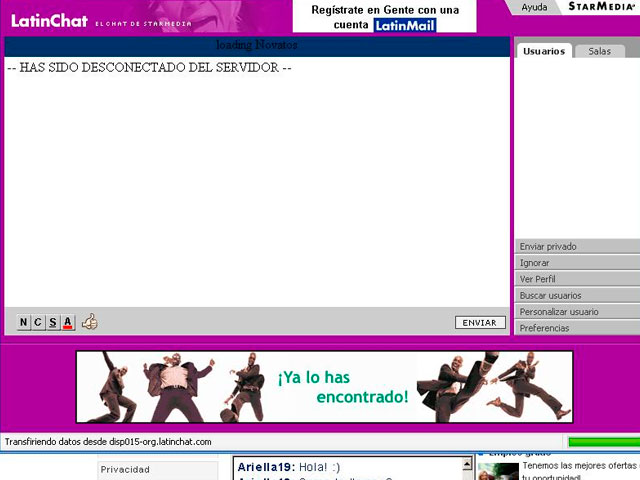The height and width of the screenshot is (480, 640).
Task: Click Ariella19 username in background chat
Action: pyautogui.click(x=265, y=467)
